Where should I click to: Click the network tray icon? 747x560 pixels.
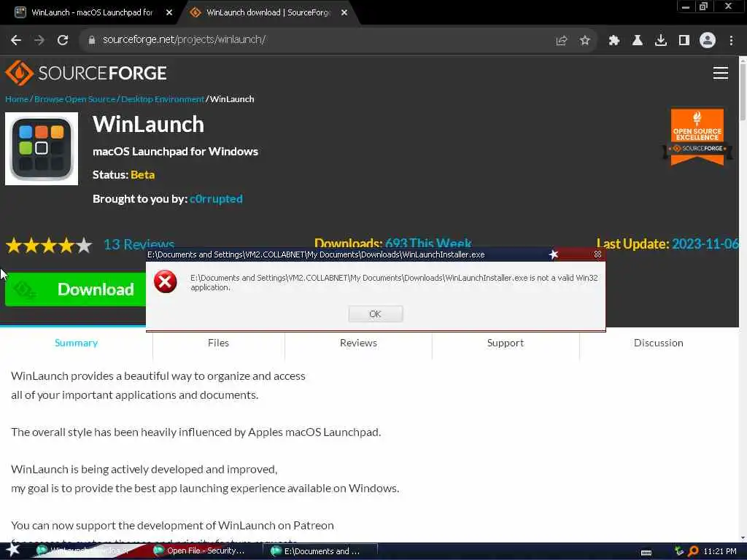point(679,551)
